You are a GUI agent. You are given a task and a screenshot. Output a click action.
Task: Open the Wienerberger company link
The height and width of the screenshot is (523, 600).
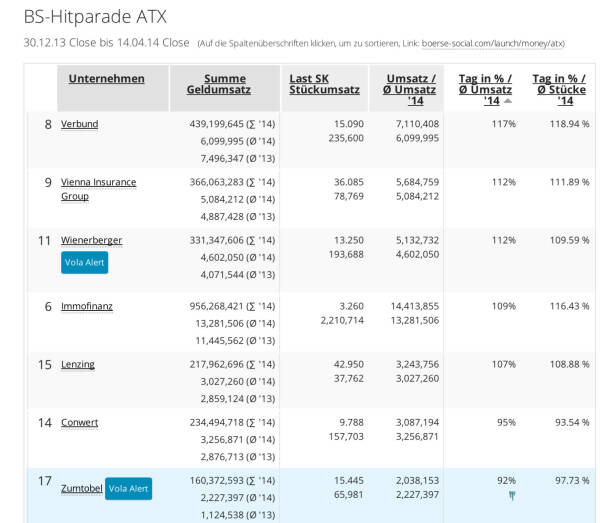[91, 240]
